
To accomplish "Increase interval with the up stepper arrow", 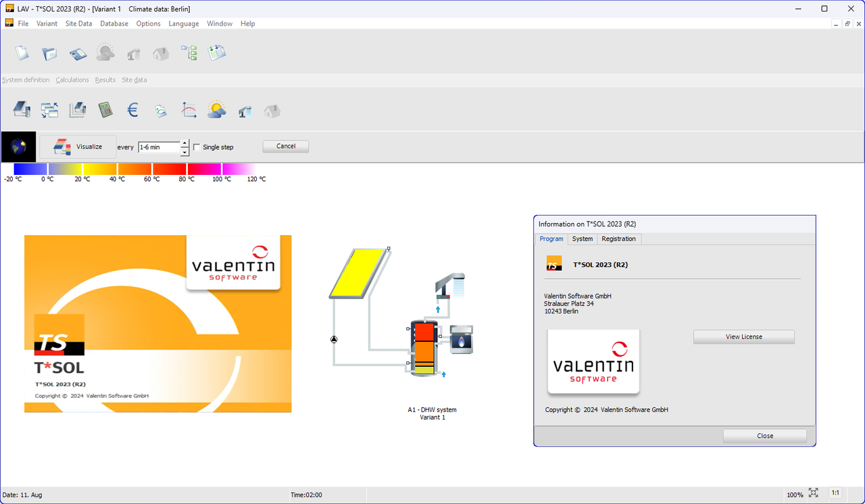I will pyautogui.click(x=184, y=143).
